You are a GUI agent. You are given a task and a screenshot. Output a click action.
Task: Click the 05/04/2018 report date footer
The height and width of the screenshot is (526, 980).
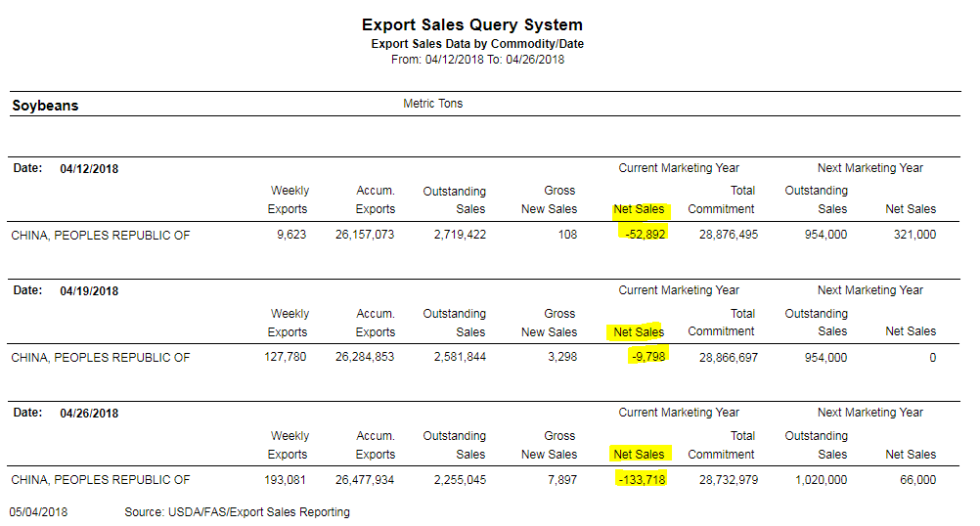coord(39,512)
